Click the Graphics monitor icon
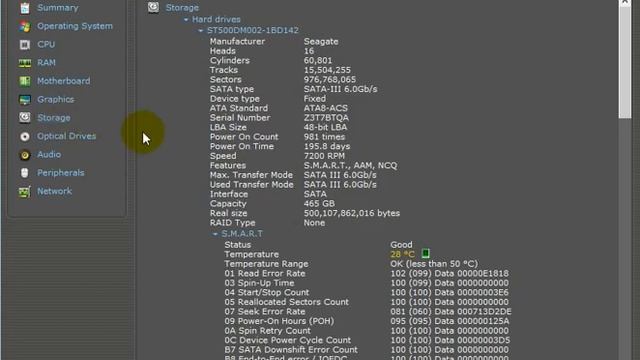640x360 pixels. [x=25, y=100]
